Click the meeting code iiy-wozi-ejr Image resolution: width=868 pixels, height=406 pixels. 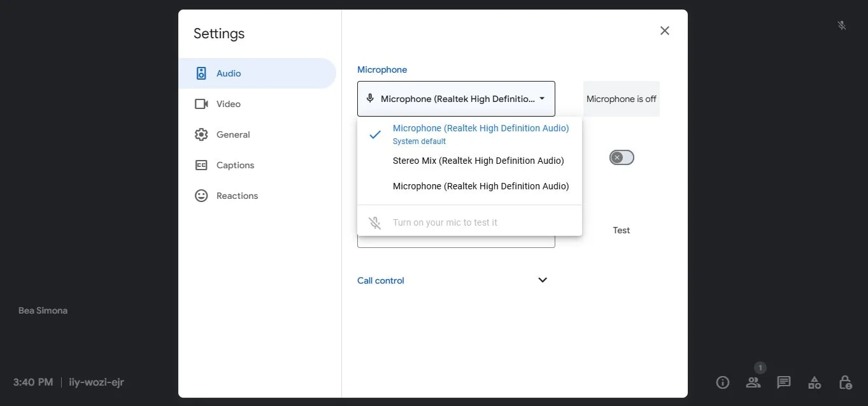96,382
